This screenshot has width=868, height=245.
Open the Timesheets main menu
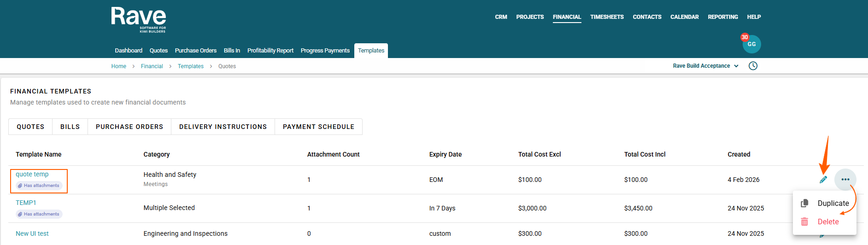tap(607, 17)
